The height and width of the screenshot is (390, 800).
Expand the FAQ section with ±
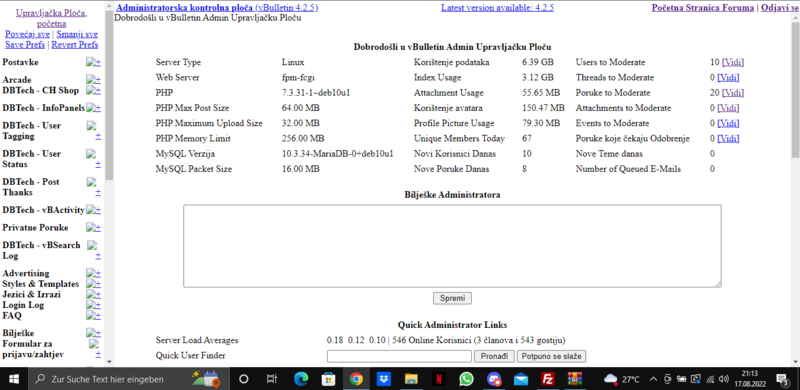[97, 315]
